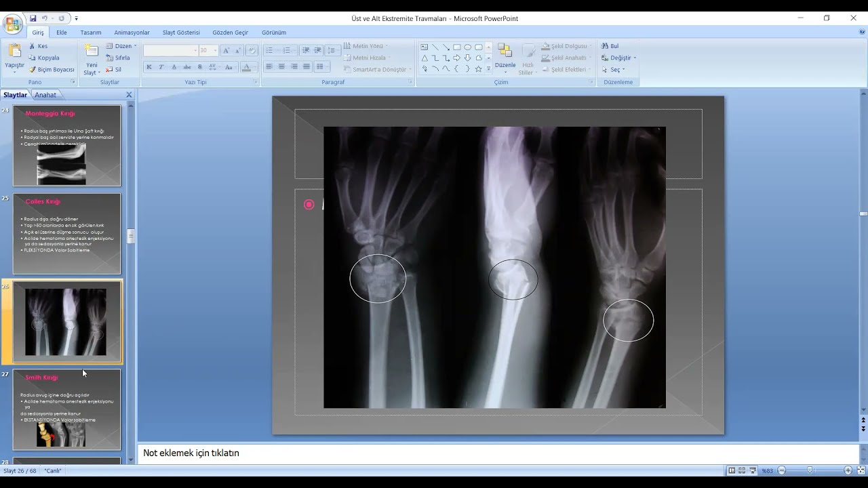
Task: Fit slide to current window icon
Action: [861, 470]
